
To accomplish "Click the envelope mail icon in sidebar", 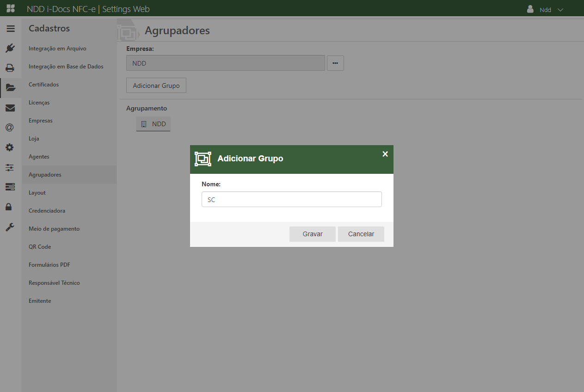I will 10,108.
